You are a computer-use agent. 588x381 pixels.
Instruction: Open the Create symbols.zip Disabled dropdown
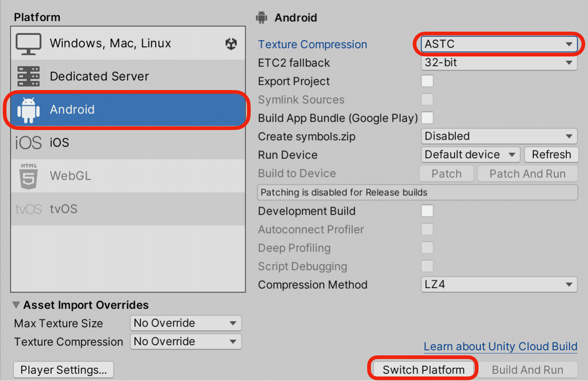[x=499, y=136]
